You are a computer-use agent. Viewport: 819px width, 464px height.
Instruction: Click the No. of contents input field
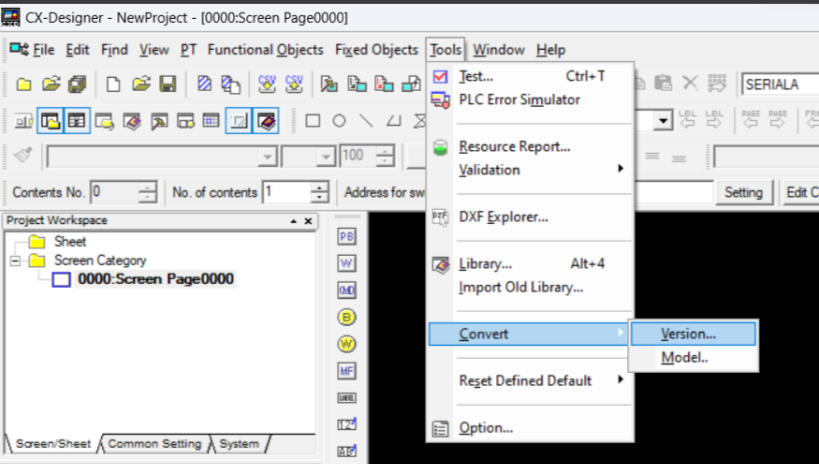pos(287,192)
